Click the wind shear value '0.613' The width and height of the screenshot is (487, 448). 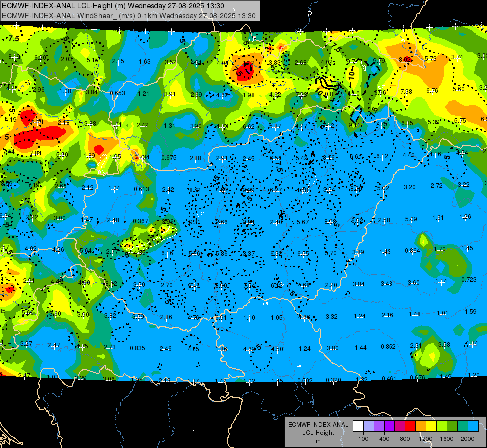pyautogui.click(x=142, y=189)
